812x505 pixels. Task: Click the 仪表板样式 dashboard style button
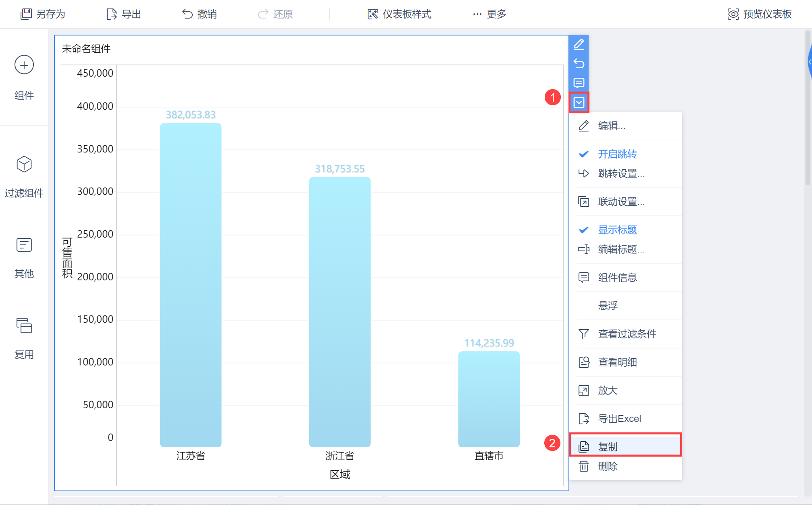tap(399, 14)
